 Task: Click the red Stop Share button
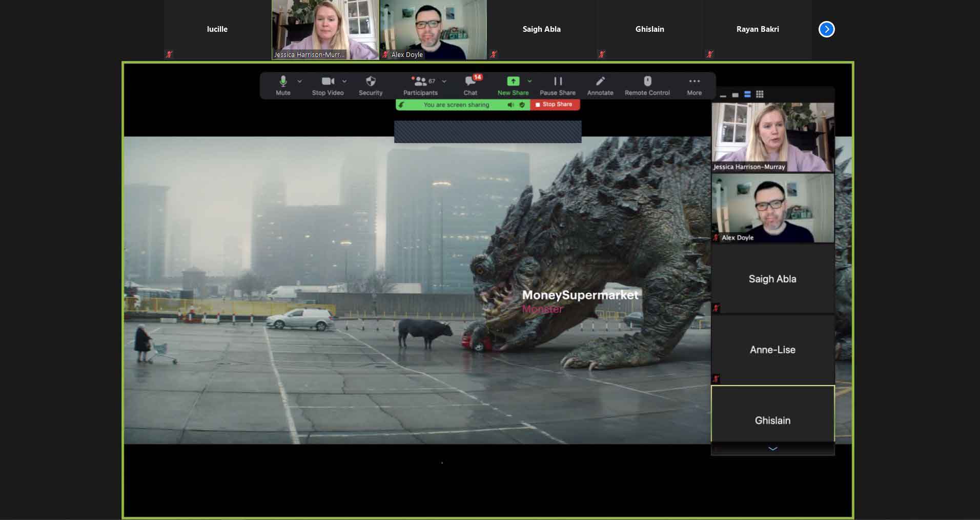(555, 105)
